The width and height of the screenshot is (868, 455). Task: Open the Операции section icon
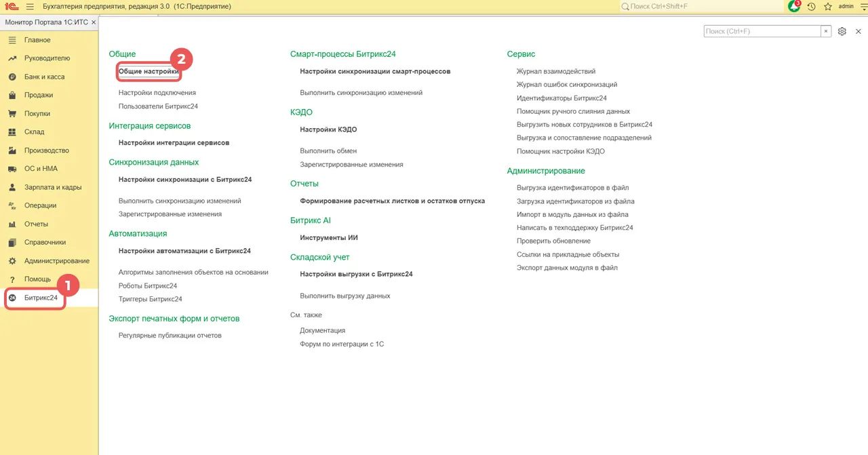pos(12,205)
